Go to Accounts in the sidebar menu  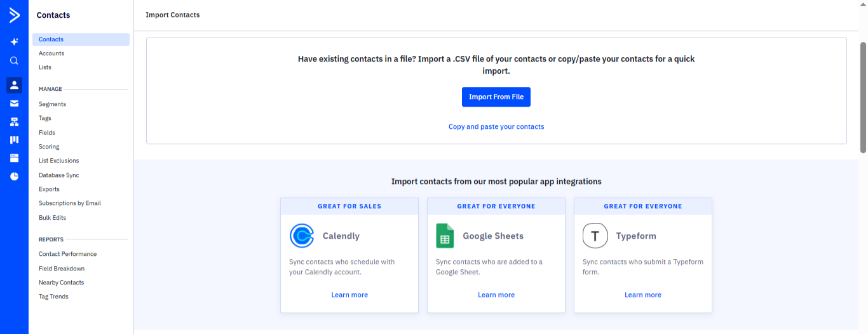pyautogui.click(x=51, y=53)
